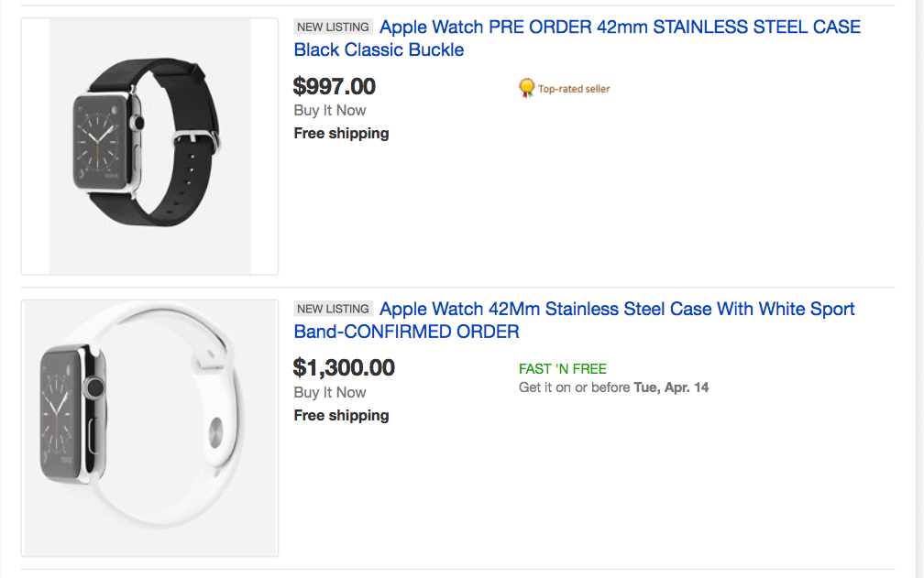The image size is (924, 578).
Task: Click the Tue, Apr. 14 delivery date
Action: coord(671,387)
